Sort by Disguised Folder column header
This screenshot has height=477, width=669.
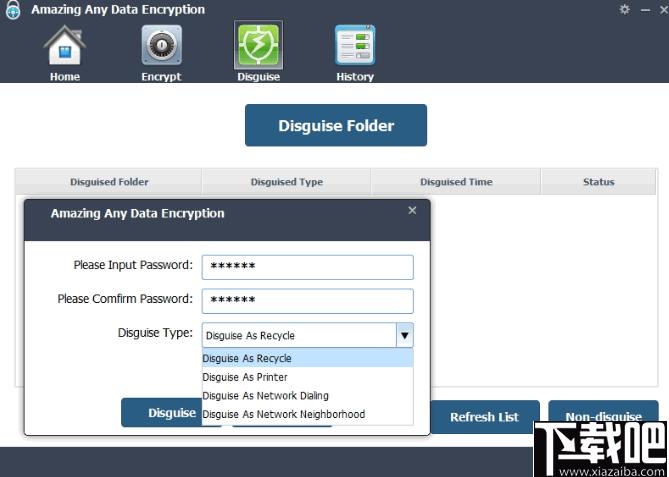[x=109, y=182]
